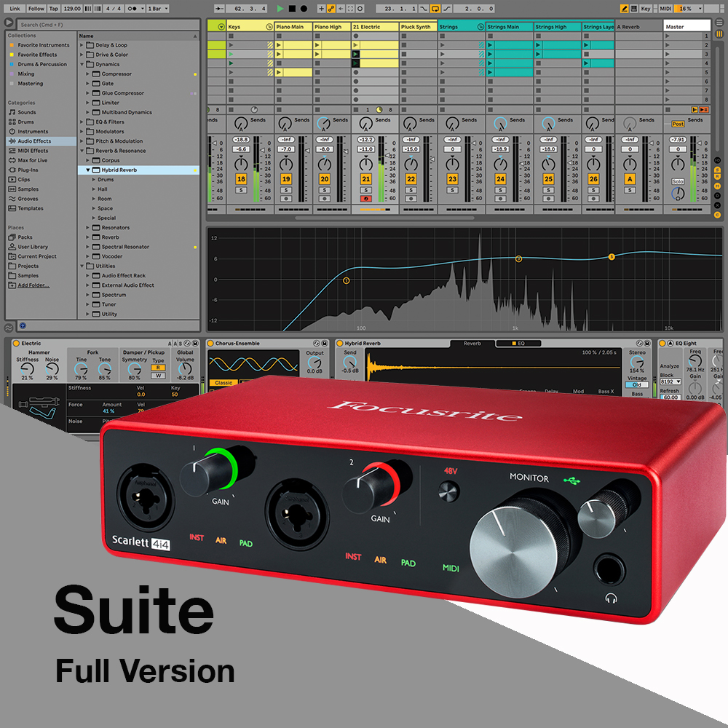Image resolution: width=728 pixels, height=728 pixels.
Task: Click in the browser search field
Action: [108, 25]
